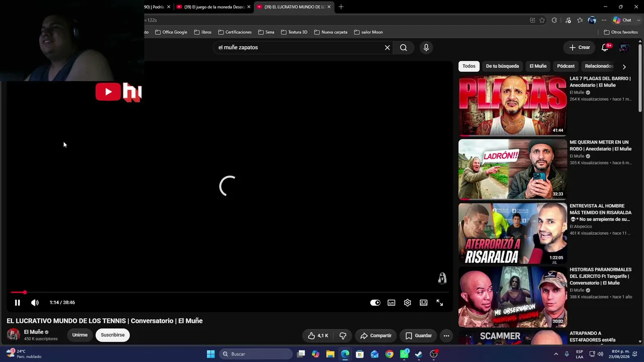Open the three-dot more actions menu
This screenshot has height=362, width=644.
coord(446,336)
